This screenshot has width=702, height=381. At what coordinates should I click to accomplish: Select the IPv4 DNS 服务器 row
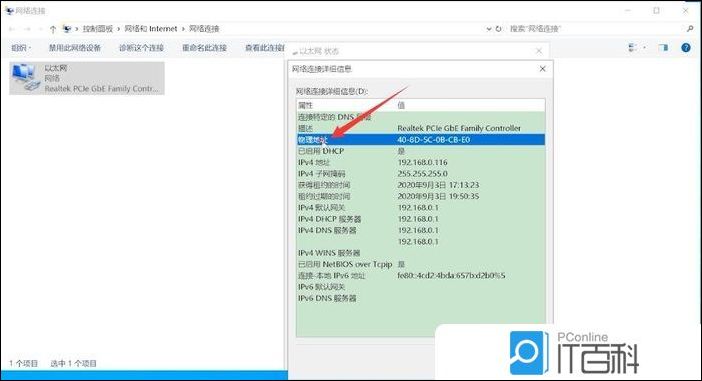tap(421, 230)
